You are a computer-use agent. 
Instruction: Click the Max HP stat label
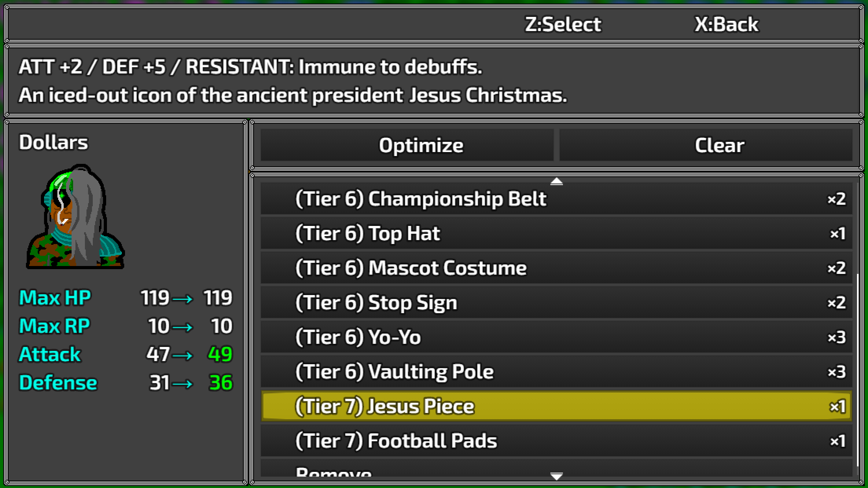click(55, 297)
